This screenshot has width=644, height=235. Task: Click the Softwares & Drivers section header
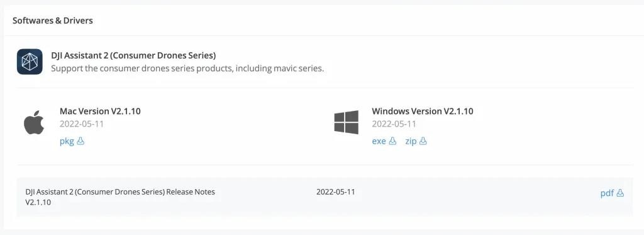click(53, 21)
